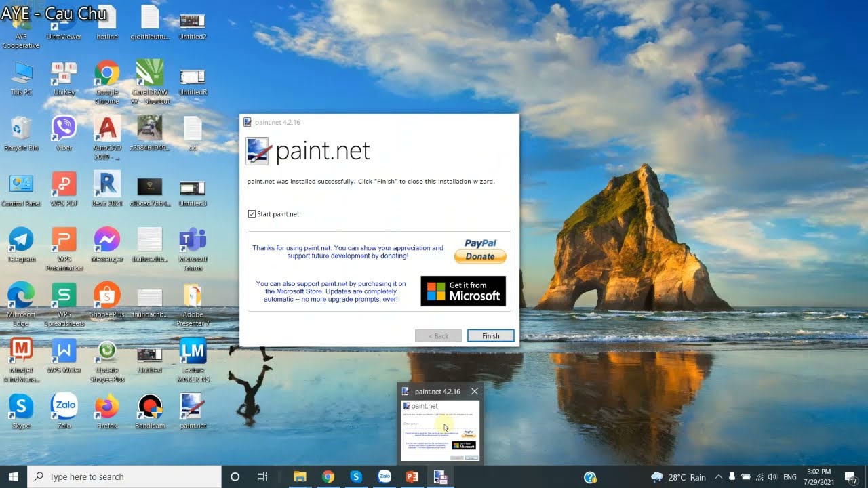Show hidden system tray icons
This screenshot has height=488, width=868.
(x=718, y=477)
